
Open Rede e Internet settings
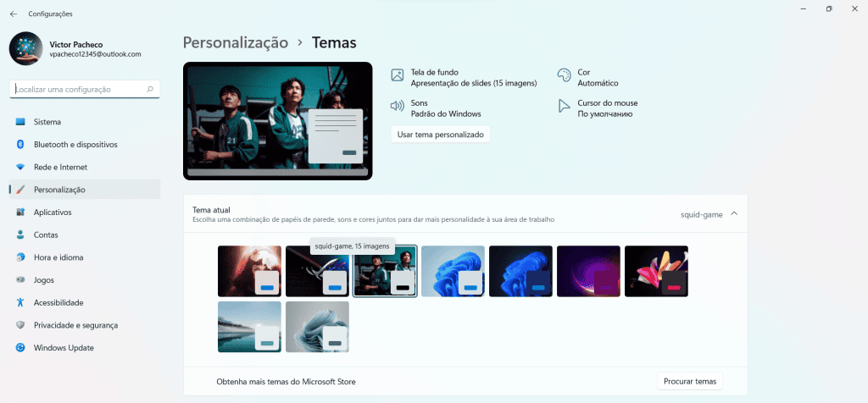click(85, 167)
